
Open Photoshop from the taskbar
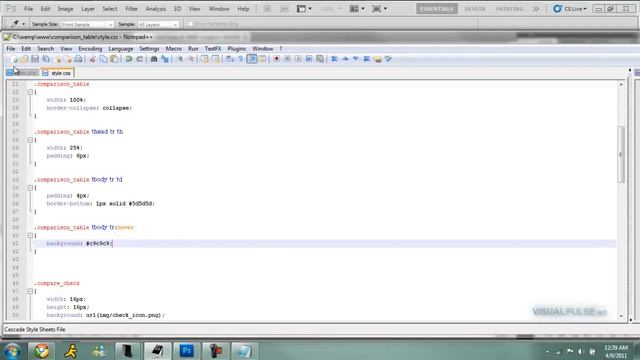[x=187, y=351]
